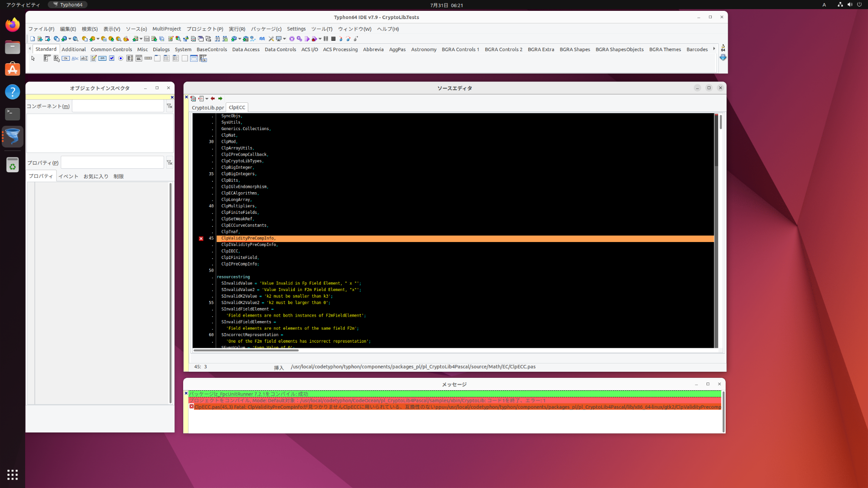
Task: Open the Settings menu
Action: point(296,29)
